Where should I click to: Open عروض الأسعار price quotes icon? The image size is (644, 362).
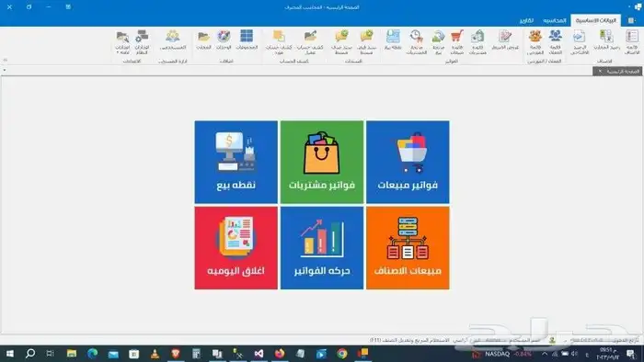(505, 40)
